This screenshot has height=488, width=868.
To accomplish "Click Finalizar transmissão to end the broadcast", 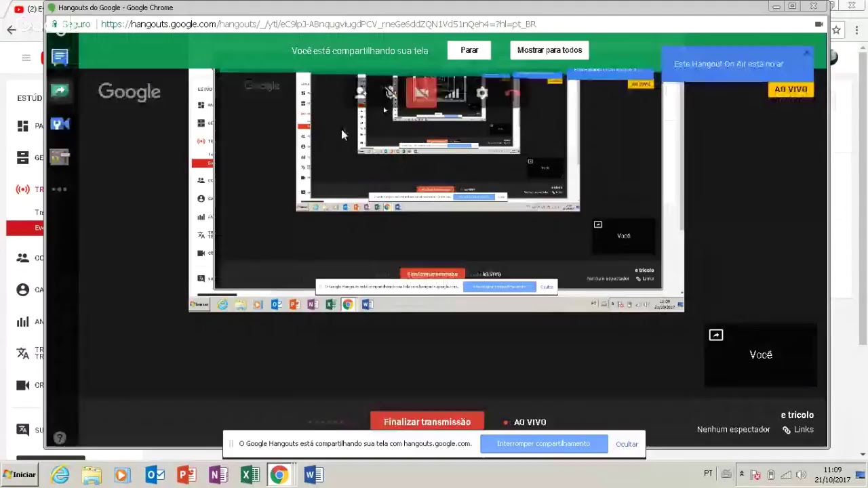I will point(427,422).
